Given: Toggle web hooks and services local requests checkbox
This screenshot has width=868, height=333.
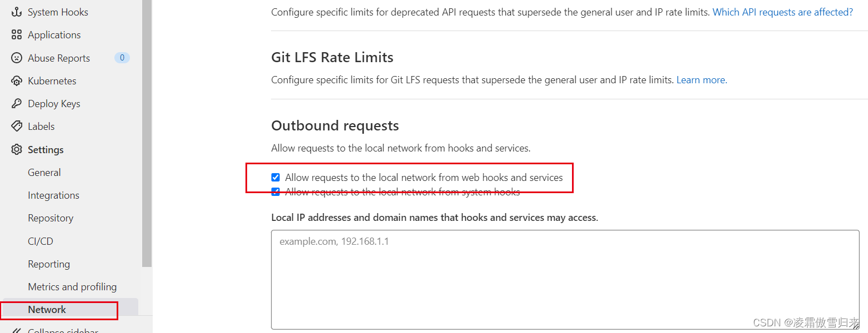Looking at the screenshot, I should [275, 178].
